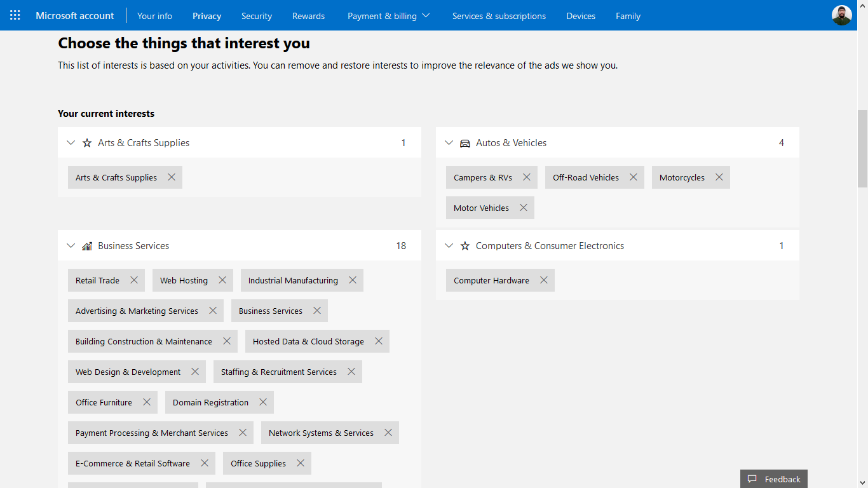Image resolution: width=868 pixels, height=488 pixels.
Task: Remove Off-Road Vehicles interest
Action: click(x=634, y=177)
